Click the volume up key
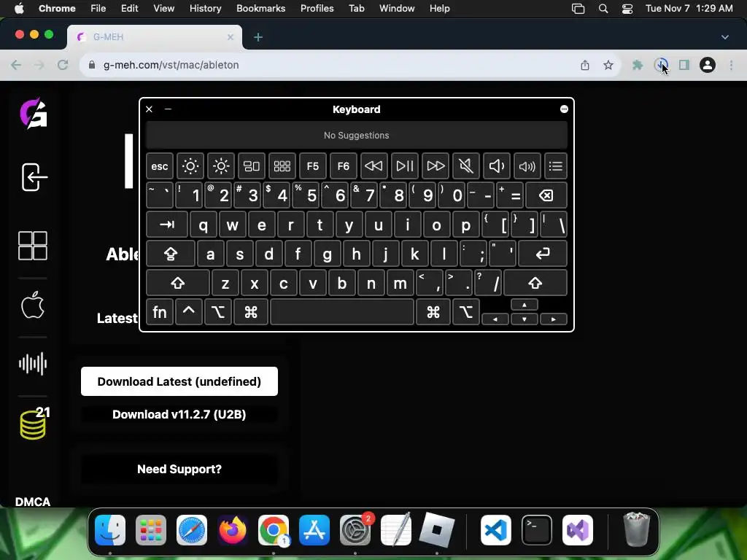747x560 pixels. click(527, 166)
